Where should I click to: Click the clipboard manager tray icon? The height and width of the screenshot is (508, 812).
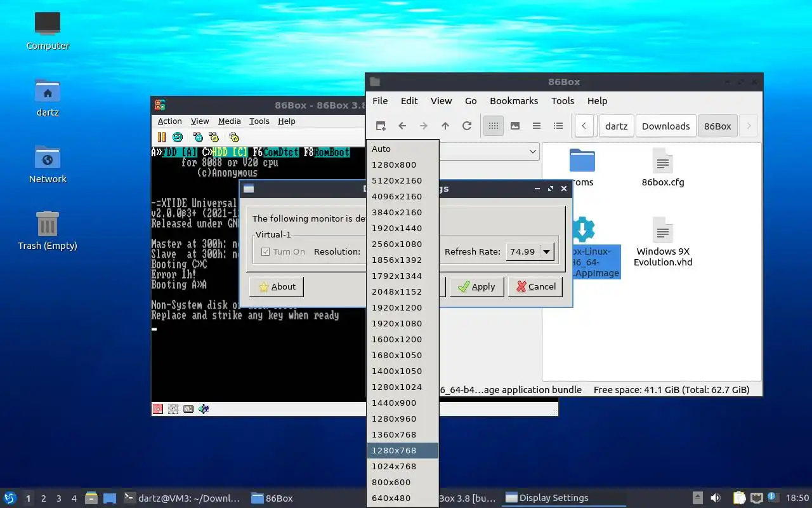click(740, 498)
